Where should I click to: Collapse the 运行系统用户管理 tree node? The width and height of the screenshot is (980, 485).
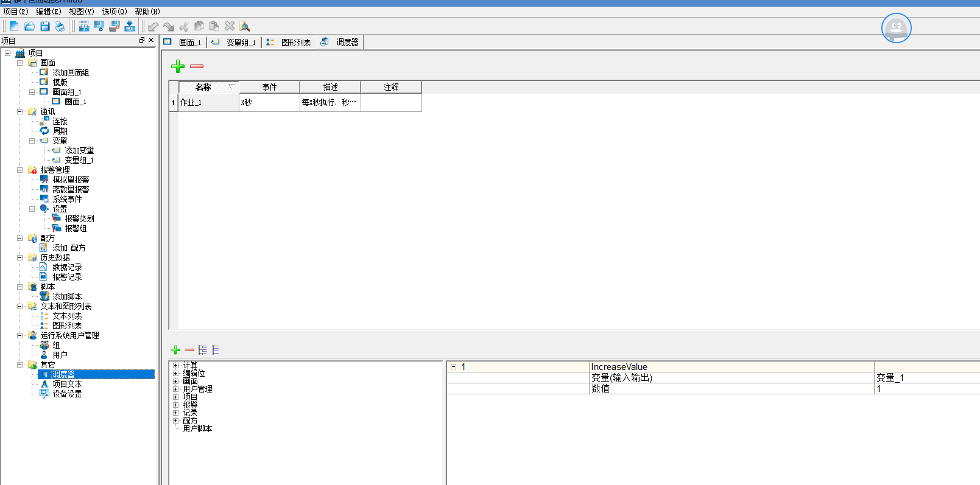20,335
